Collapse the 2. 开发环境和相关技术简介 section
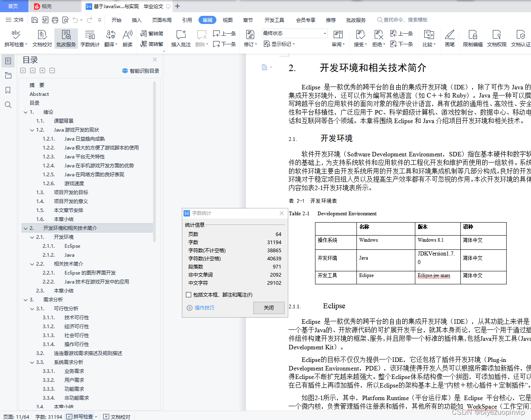The image size is (531, 420). 26,228
